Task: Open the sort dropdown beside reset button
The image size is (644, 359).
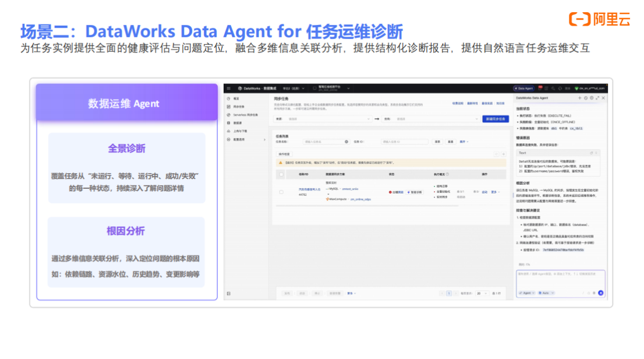Action: coord(463,142)
